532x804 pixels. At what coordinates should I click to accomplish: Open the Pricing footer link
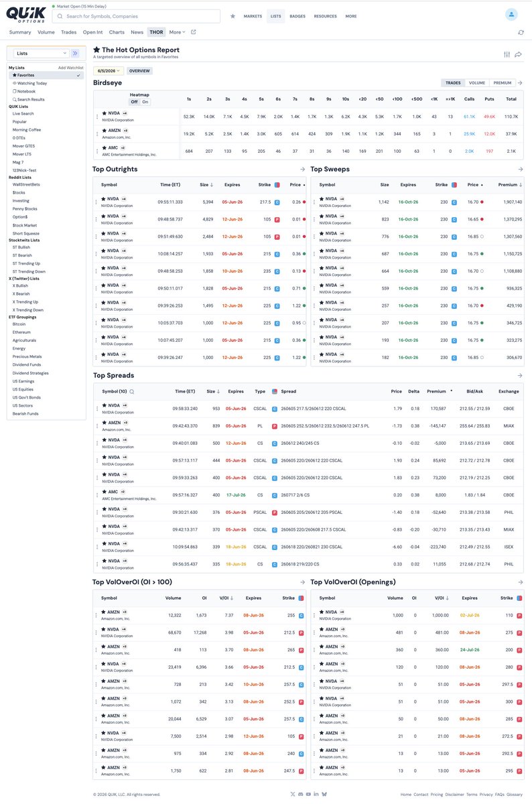tap(436, 794)
